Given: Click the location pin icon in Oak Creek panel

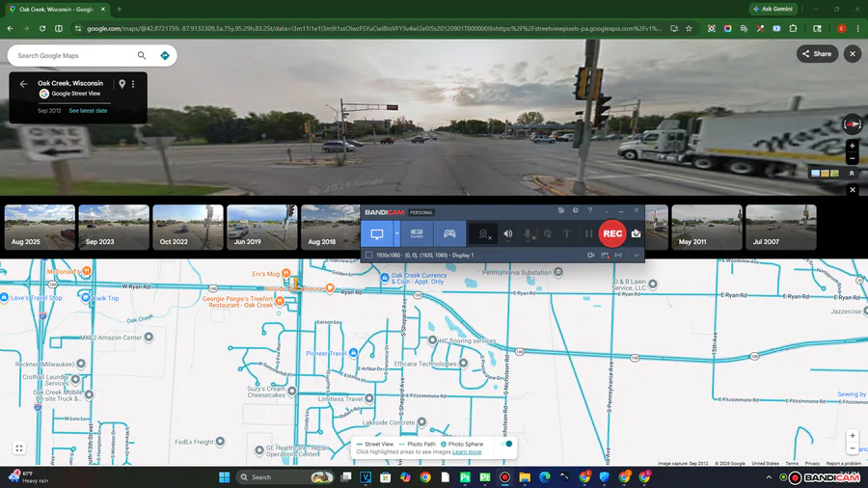Looking at the screenshot, I should pos(122,84).
